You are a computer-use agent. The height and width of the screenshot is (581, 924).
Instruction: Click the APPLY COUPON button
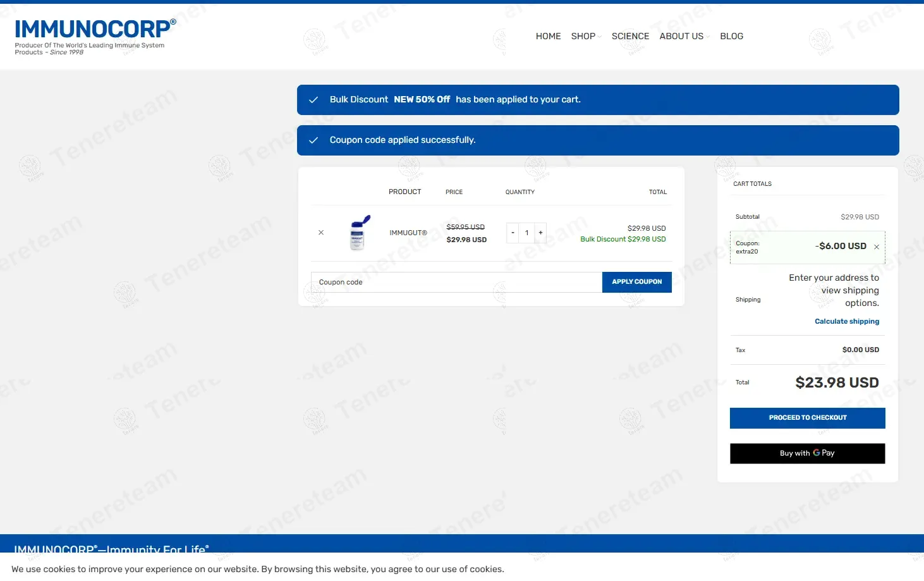pos(636,282)
